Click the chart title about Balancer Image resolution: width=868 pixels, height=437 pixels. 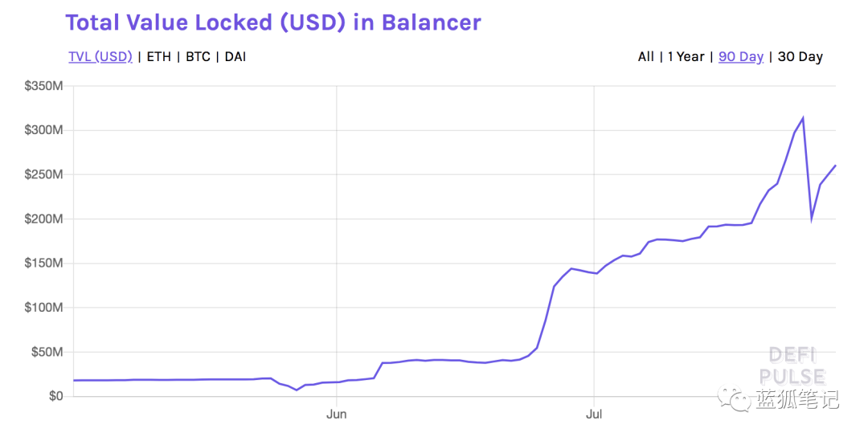point(273,22)
